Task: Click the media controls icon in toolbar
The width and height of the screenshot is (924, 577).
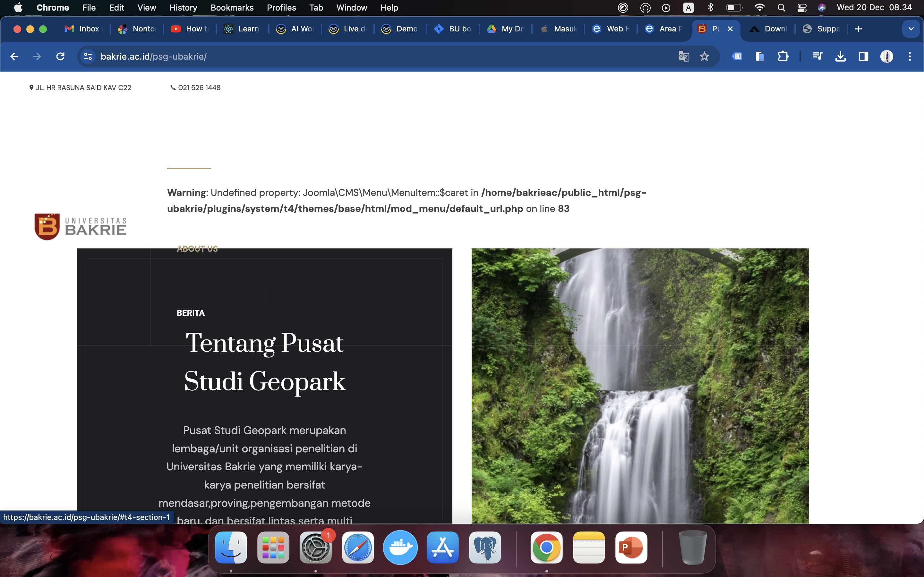Action: 817,56
